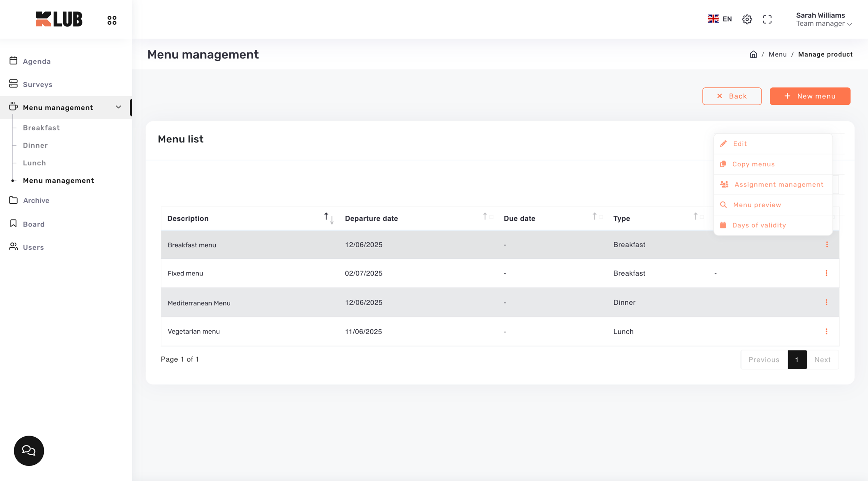Go to page 1 in pagination
The width and height of the screenshot is (868, 481).
(x=797, y=359)
